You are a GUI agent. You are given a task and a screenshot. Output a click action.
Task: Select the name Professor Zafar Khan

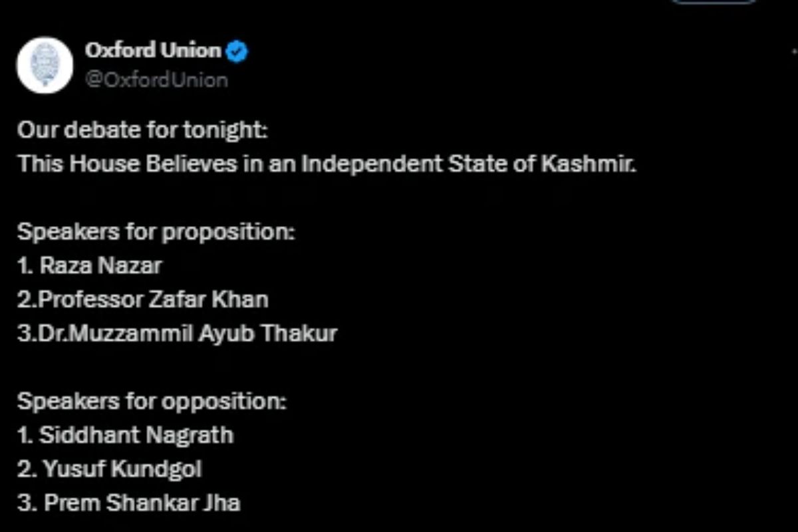tap(153, 300)
